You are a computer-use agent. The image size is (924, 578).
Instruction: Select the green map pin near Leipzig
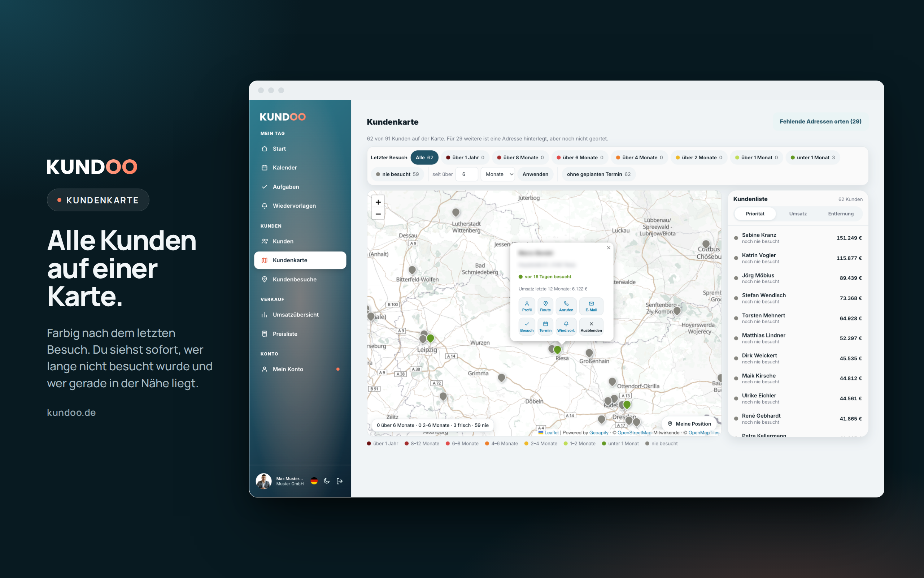click(x=430, y=338)
